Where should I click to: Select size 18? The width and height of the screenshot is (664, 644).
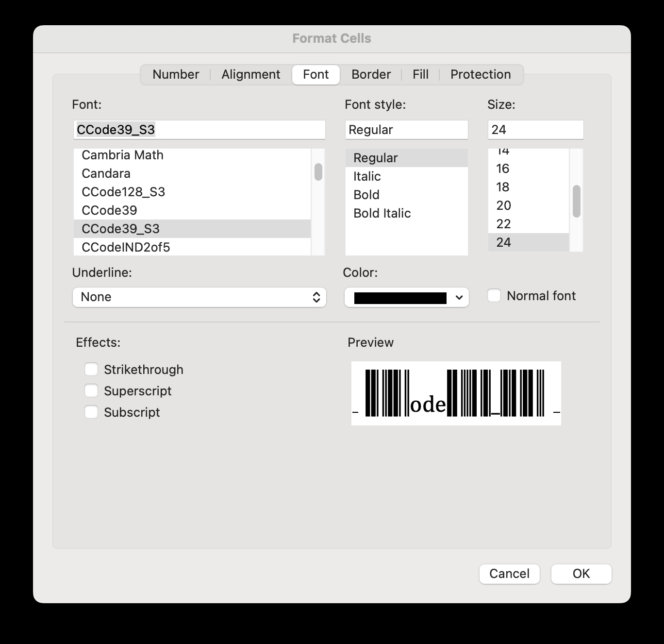point(529,187)
